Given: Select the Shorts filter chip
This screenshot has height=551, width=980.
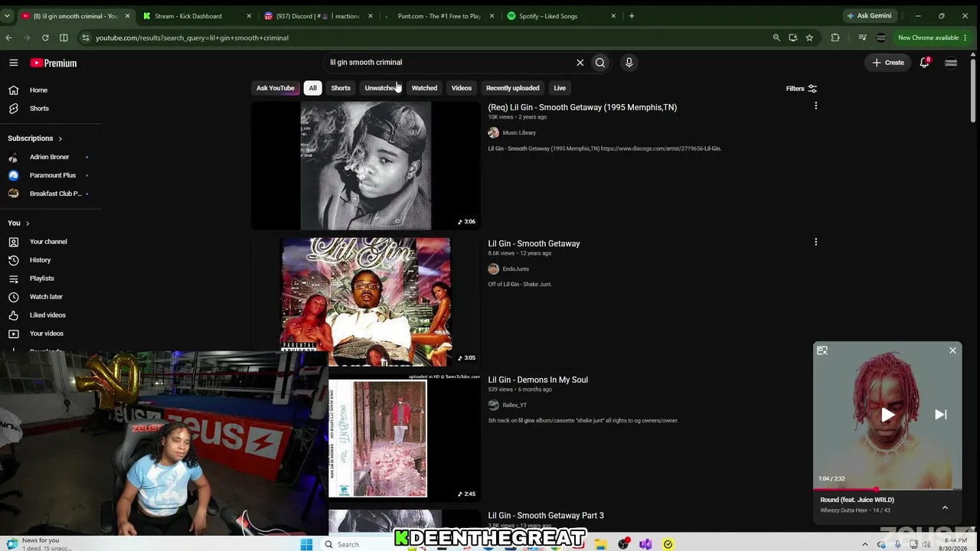Looking at the screenshot, I should [x=341, y=88].
